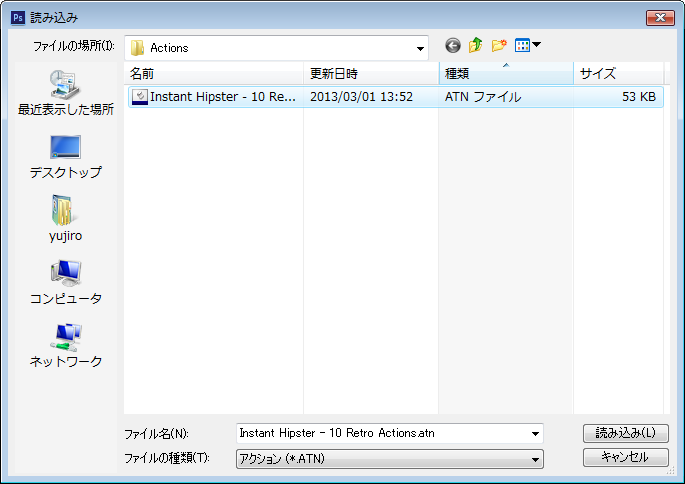
Task: Open 最近表示した場所 in the sidebar
Action: [x=66, y=93]
